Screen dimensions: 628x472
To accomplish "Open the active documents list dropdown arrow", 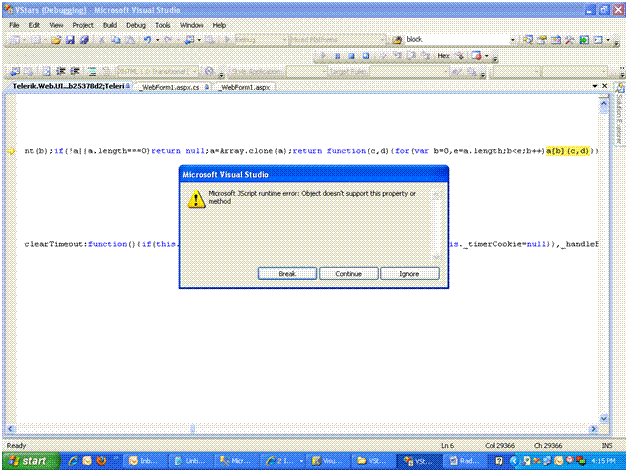I will 595,86.
